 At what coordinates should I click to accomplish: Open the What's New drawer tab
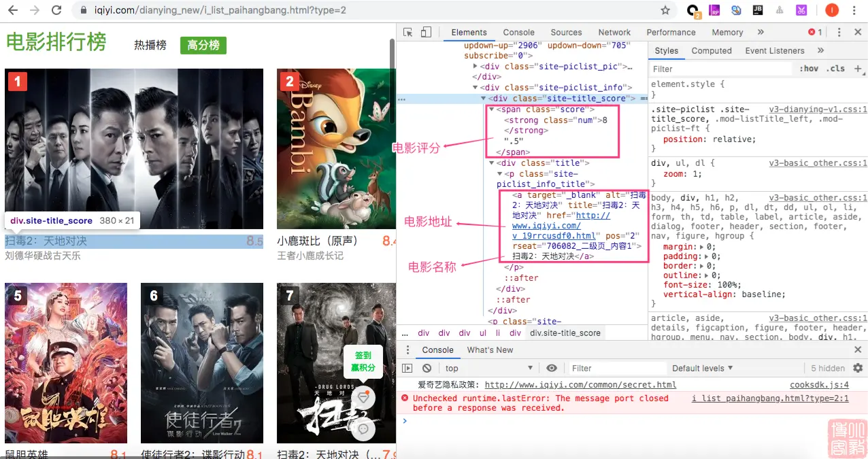tap(490, 350)
